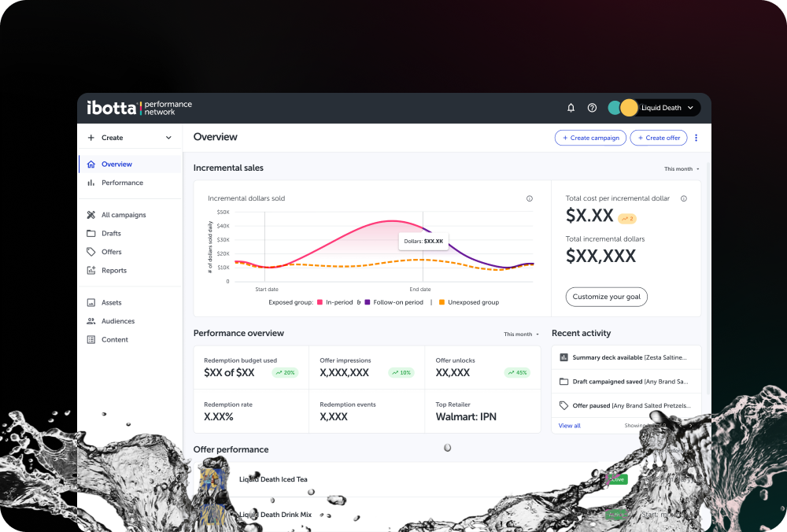This screenshot has width=787, height=532.
Task: Click the info icon beside Incremental dollars sold
Action: [x=529, y=198]
